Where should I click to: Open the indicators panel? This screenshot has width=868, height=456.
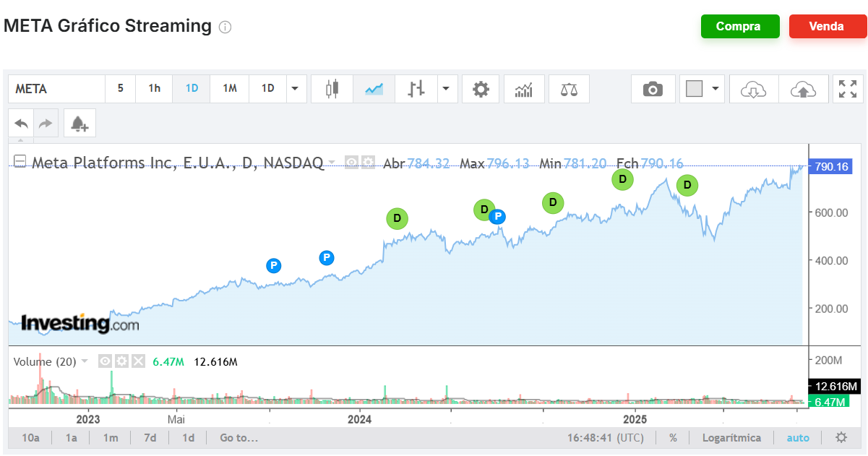(524, 89)
